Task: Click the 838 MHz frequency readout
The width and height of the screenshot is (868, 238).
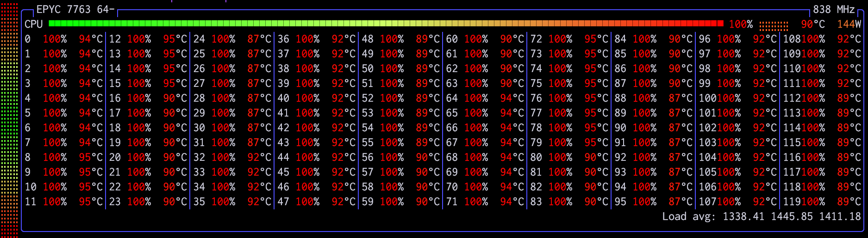Action: tap(834, 9)
